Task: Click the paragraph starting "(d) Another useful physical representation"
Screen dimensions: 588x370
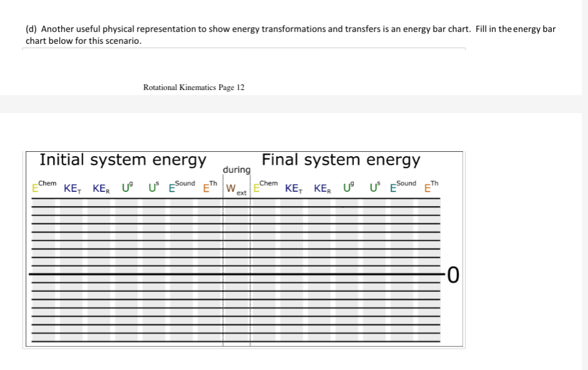Action: (290, 34)
